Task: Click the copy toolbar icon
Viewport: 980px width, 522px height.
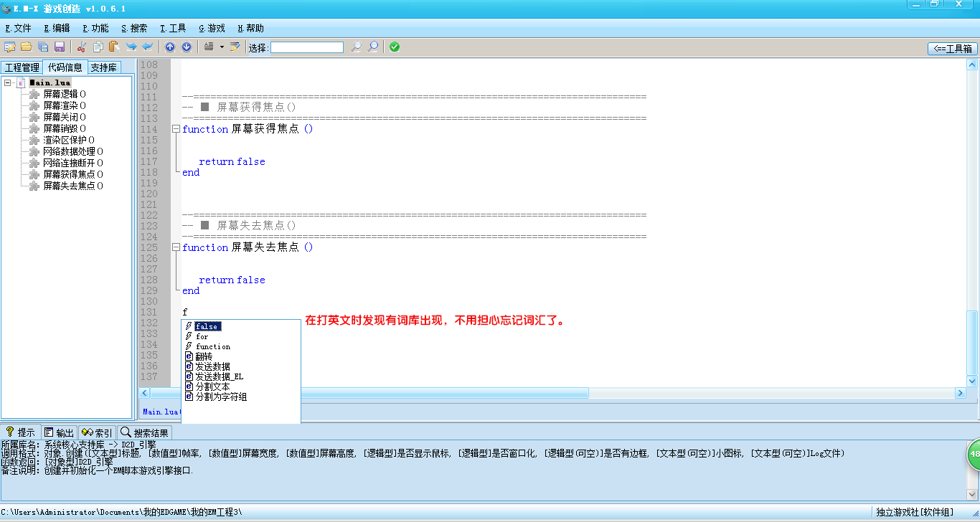Action: click(98, 47)
